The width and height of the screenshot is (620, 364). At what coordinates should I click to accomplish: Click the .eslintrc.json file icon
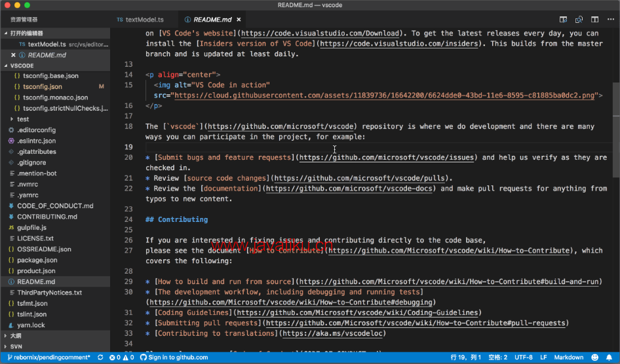11,141
